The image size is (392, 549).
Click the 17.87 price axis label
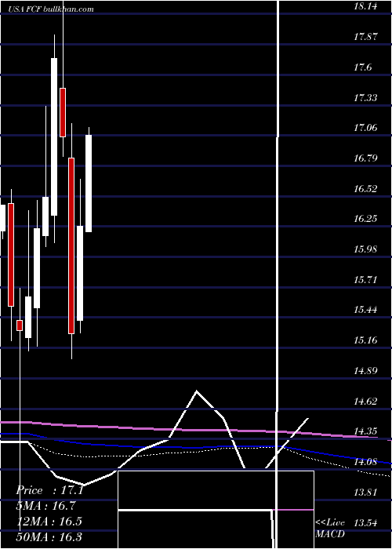[365, 36]
